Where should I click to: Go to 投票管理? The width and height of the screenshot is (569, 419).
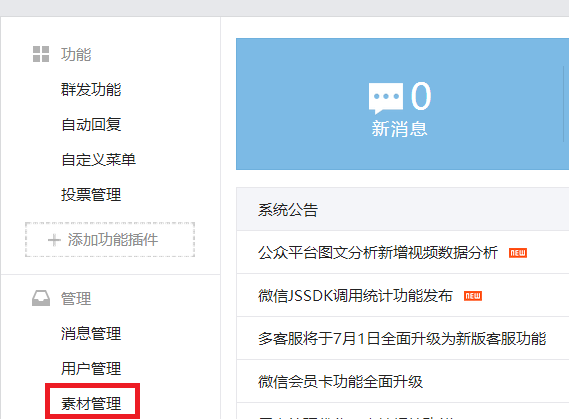point(91,195)
